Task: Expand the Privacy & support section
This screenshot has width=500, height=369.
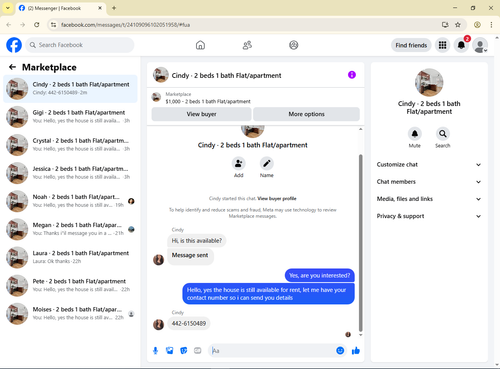Action: 429,216
